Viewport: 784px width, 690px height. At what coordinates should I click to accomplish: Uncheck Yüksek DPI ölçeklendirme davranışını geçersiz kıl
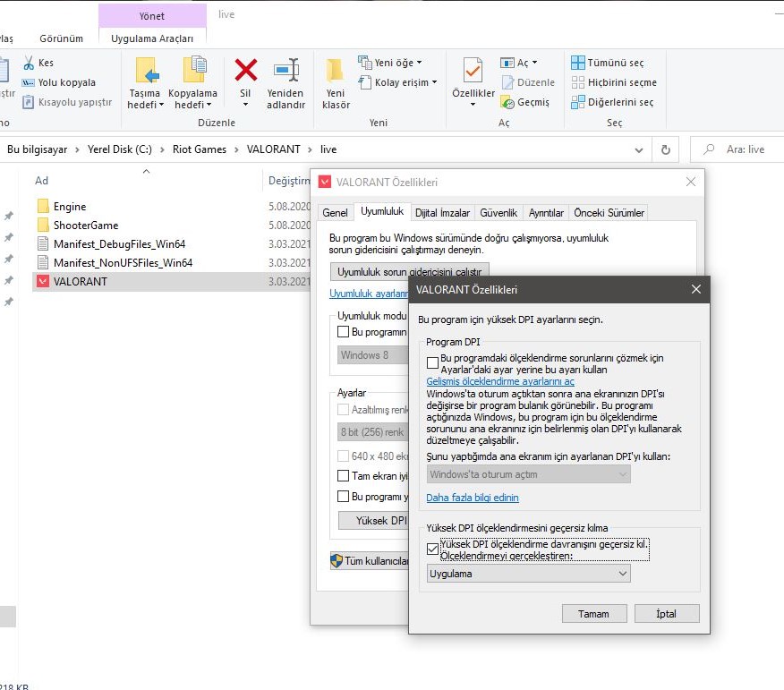(434, 549)
